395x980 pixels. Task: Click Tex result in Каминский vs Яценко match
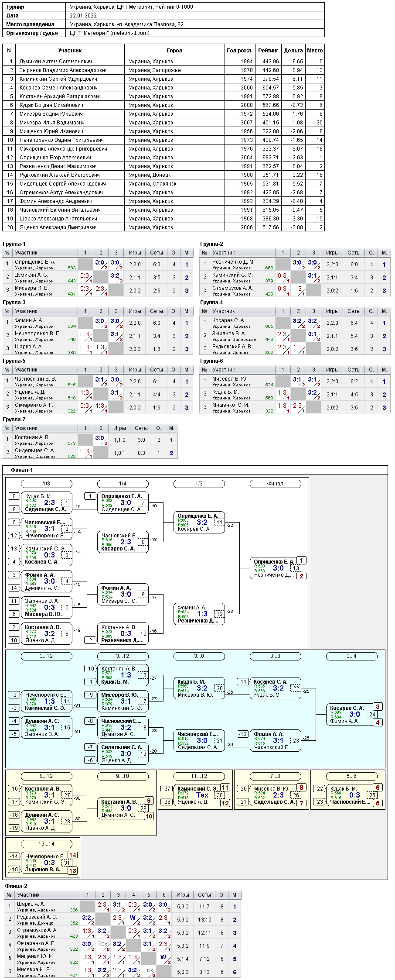pos(202,795)
